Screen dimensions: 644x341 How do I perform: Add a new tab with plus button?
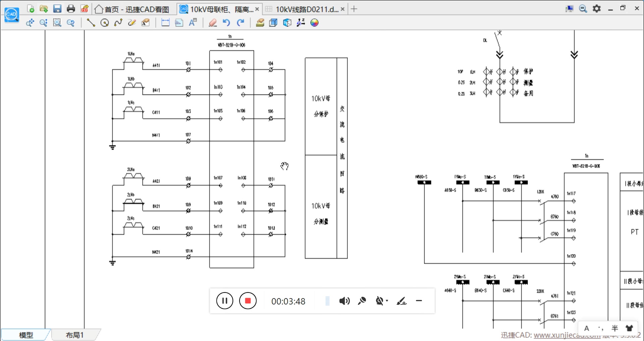point(354,9)
